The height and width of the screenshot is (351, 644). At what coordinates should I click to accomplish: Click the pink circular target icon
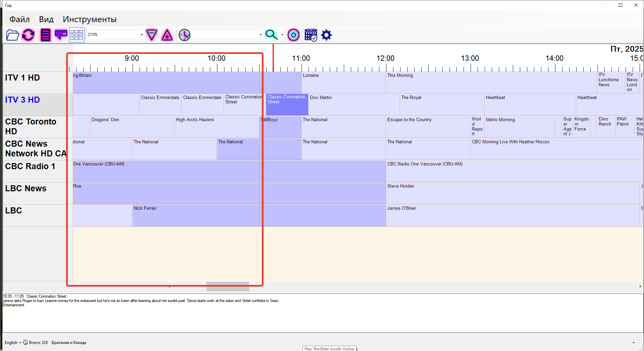293,35
